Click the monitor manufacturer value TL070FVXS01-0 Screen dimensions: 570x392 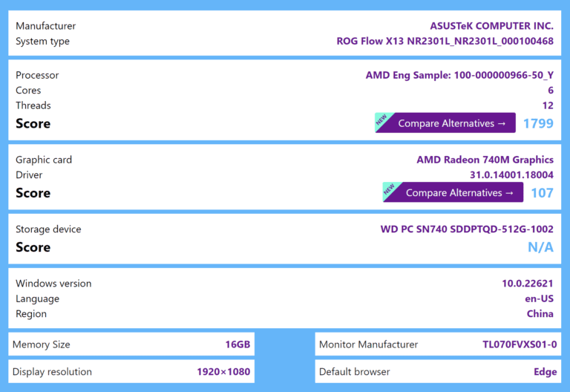coord(520,344)
